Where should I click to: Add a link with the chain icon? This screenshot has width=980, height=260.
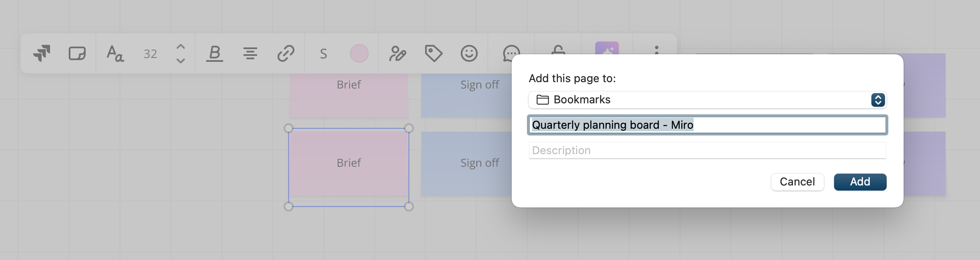point(286,53)
